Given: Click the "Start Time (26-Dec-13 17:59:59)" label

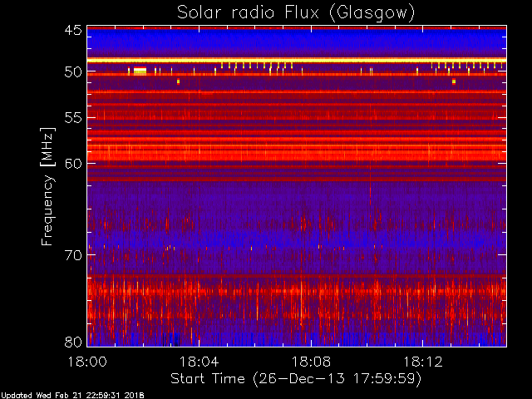Looking at the screenshot, I should 296,378.
